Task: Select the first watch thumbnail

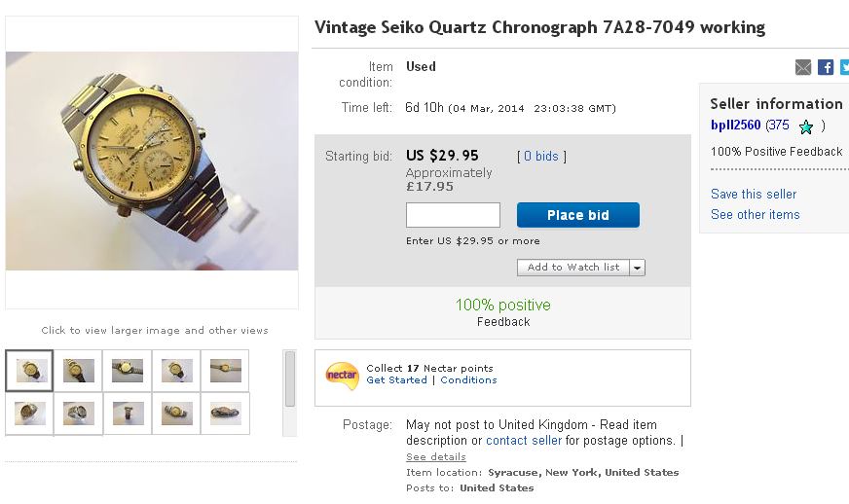Action: point(29,371)
